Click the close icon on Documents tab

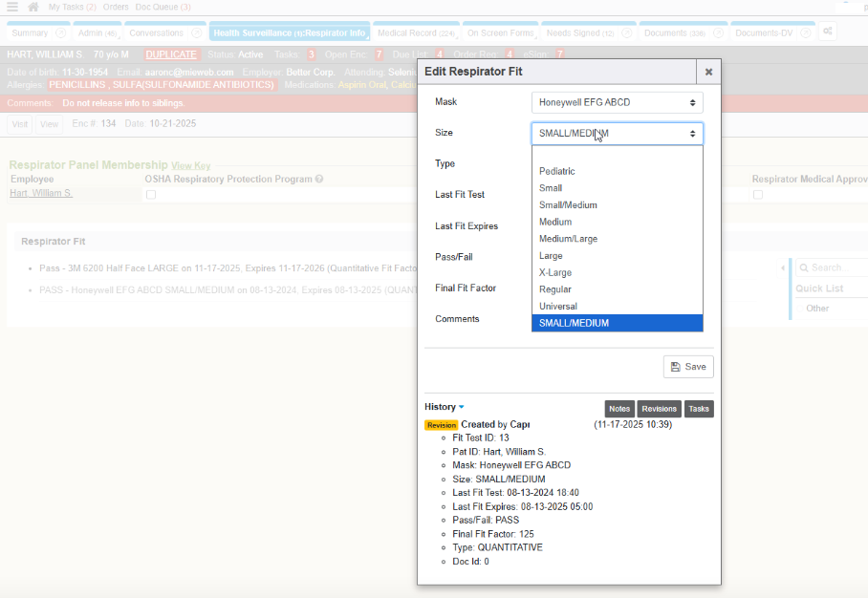pyautogui.click(x=717, y=32)
